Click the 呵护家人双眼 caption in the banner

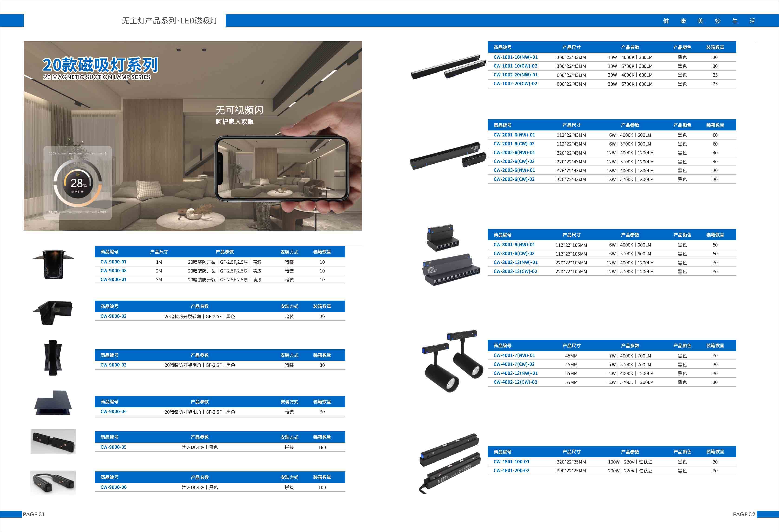pyautogui.click(x=235, y=122)
